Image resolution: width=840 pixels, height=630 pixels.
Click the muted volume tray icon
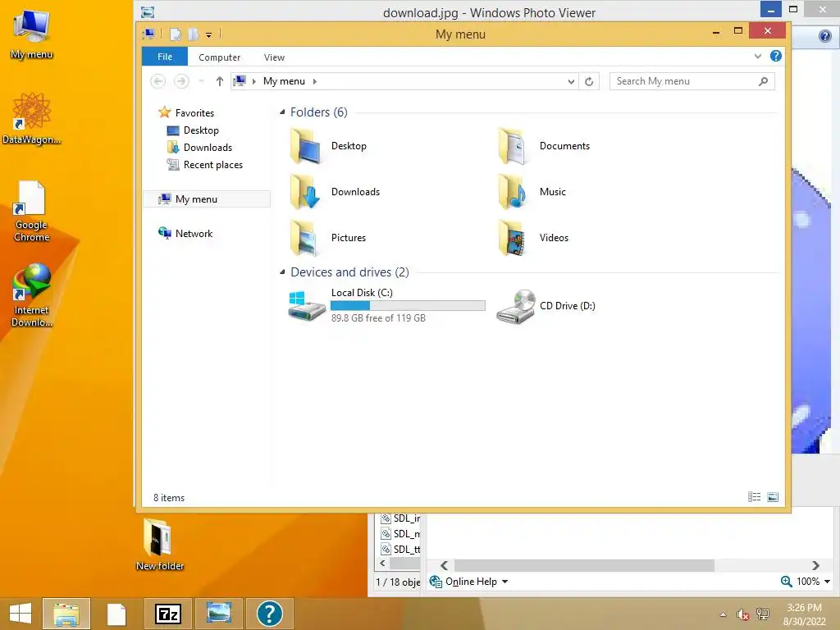point(742,614)
